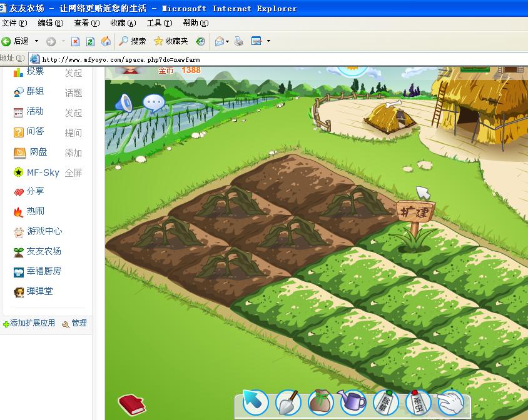528x420 pixels.
Task: Expand the Mail dropdown arrow
Action: 228,41
